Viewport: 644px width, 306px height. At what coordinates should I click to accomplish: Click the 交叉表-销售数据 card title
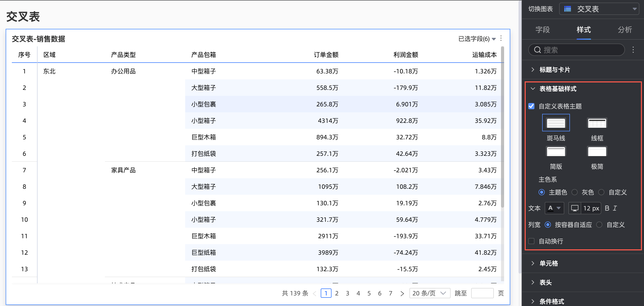tap(38, 39)
